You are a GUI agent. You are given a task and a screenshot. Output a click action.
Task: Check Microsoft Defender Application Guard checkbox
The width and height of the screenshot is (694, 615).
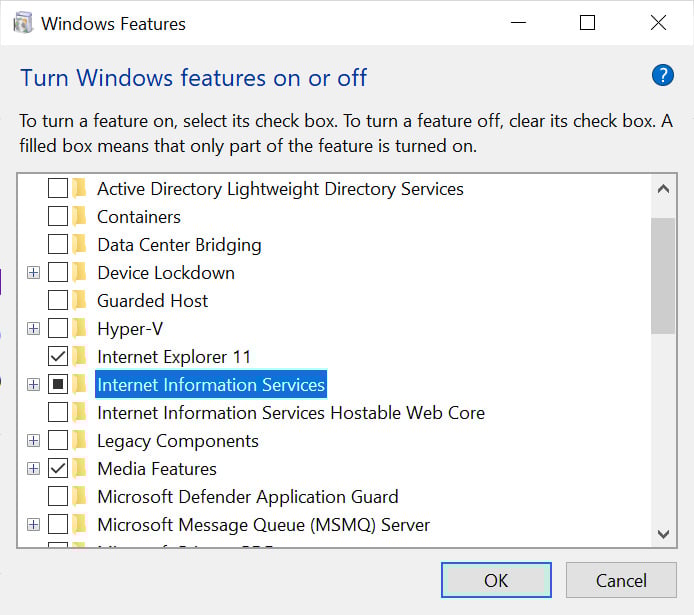pyautogui.click(x=58, y=496)
